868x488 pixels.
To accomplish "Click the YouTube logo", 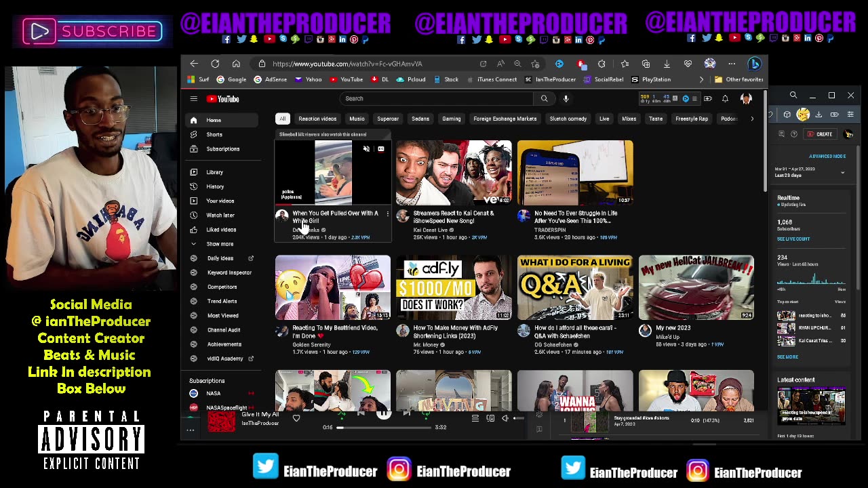I will [223, 99].
